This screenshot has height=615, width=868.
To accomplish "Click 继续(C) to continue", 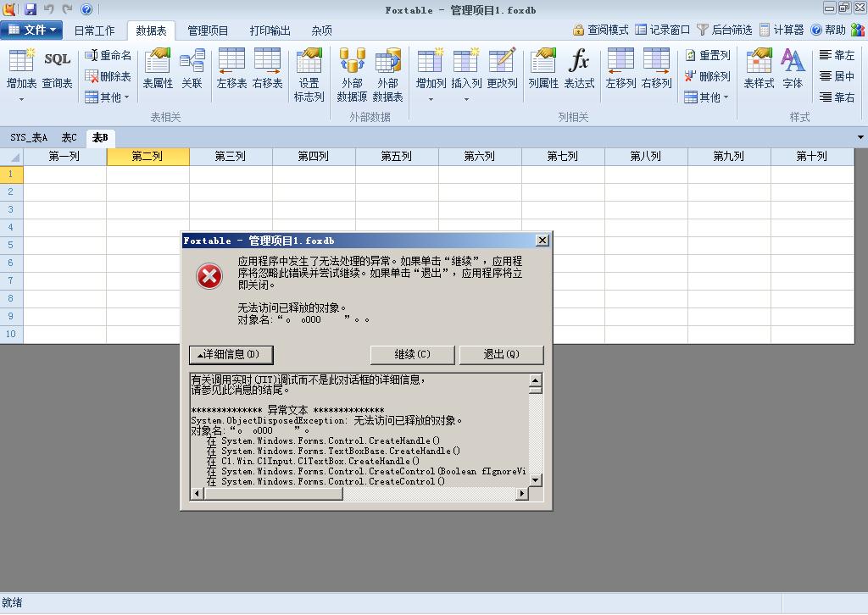I will point(413,354).
